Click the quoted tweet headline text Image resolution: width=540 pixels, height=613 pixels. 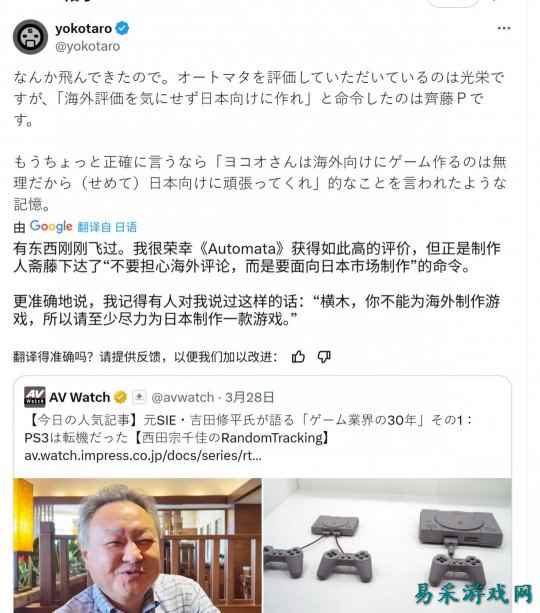tap(249, 429)
